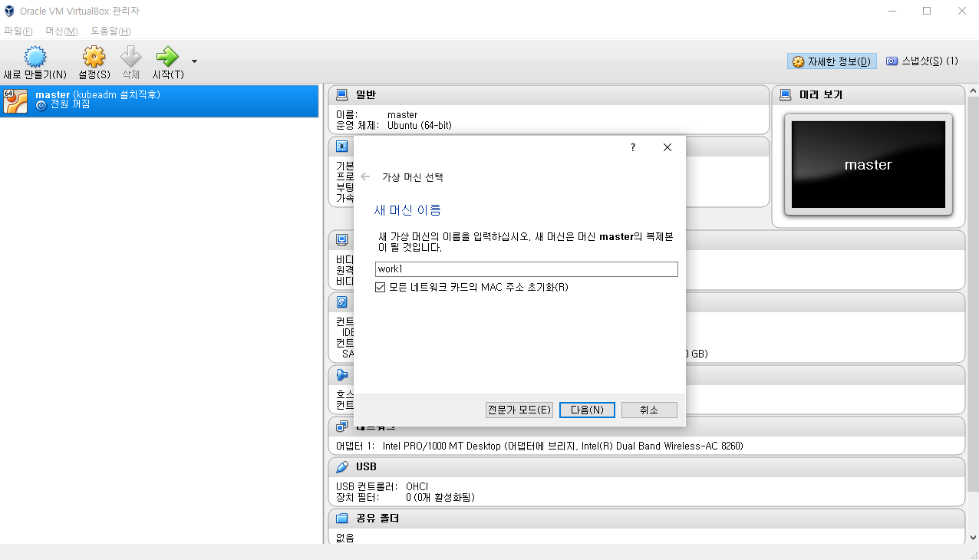Click the System section chip icon
Image resolution: width=979 pixels, height=560 pixels.
click(342, 147)
